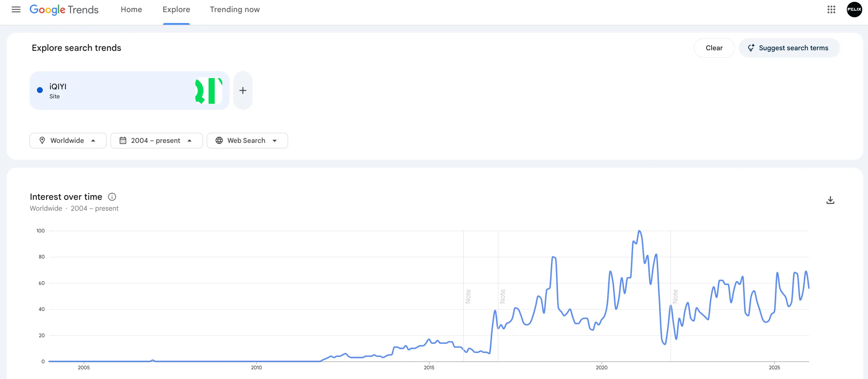Viewport: 868px width, 379px height.
Task: Click the 60 y-axis label
Action: pyautogui.click(x=41, y=283)
